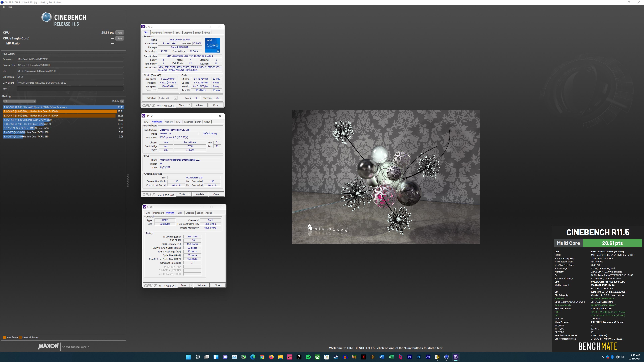Click Validate in top CPU-Z window

click(x=200, y=105)
